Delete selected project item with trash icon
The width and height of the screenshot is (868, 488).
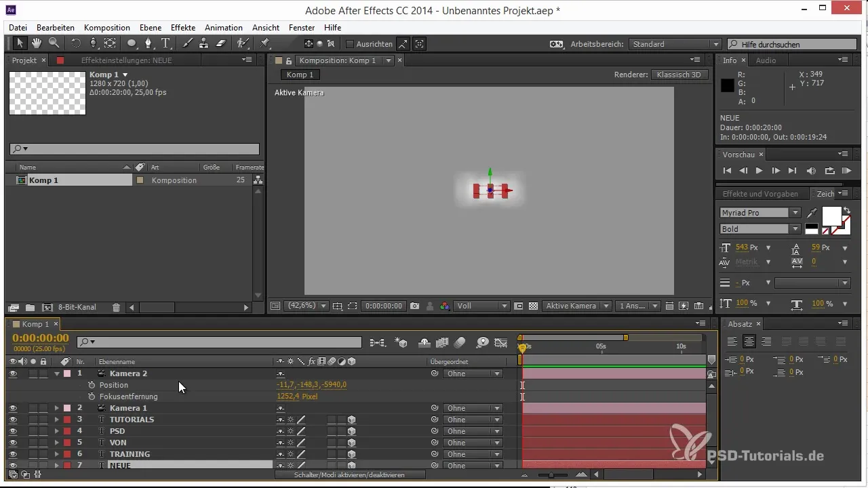[x=116, y=308]
